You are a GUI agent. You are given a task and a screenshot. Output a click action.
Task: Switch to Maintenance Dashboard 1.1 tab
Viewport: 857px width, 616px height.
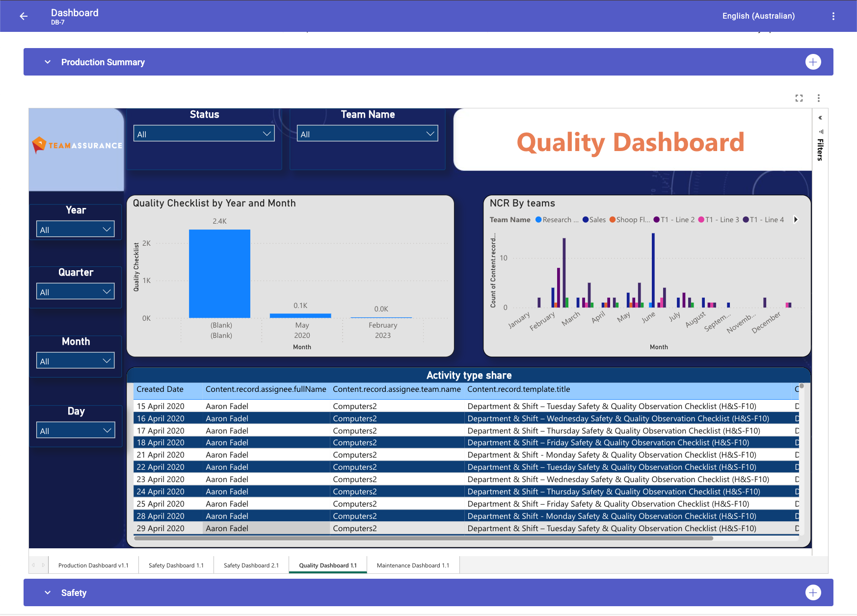click(x=413, y=565)
